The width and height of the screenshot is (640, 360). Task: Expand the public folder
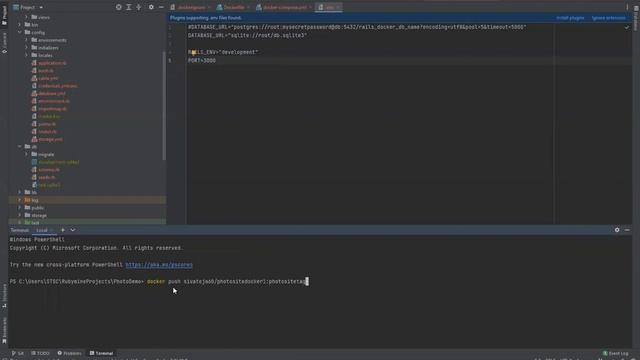point(20,208)
